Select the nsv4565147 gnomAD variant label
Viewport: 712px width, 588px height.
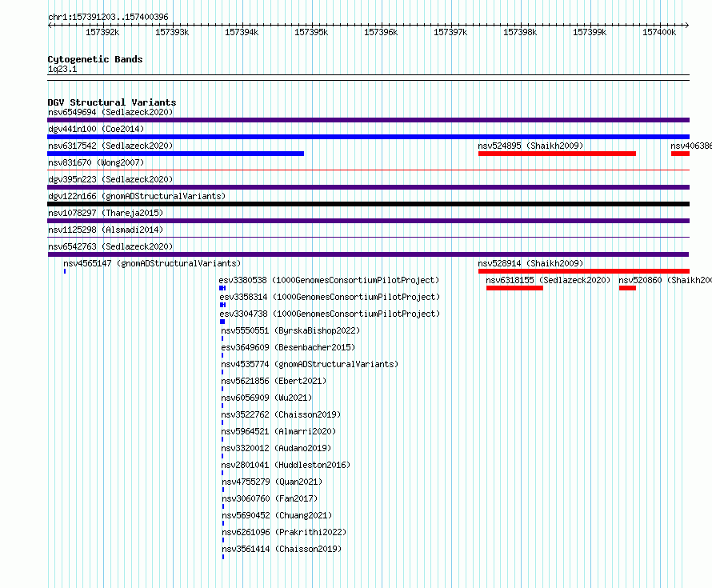pos(152,263)
